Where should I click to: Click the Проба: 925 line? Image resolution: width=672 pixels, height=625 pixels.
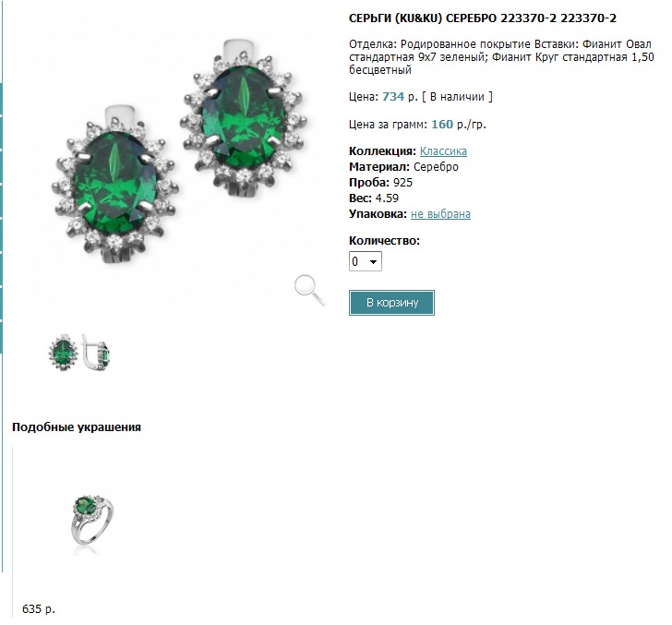(x=380, y=183)
